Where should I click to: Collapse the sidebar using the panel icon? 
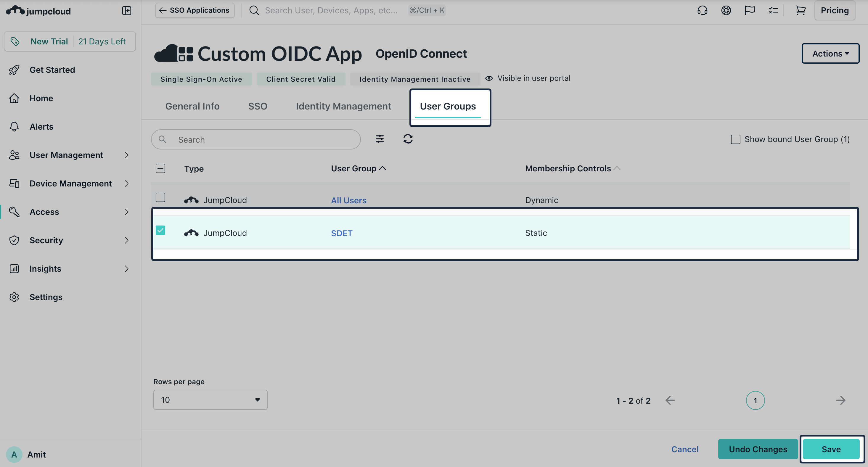(127, 10)
